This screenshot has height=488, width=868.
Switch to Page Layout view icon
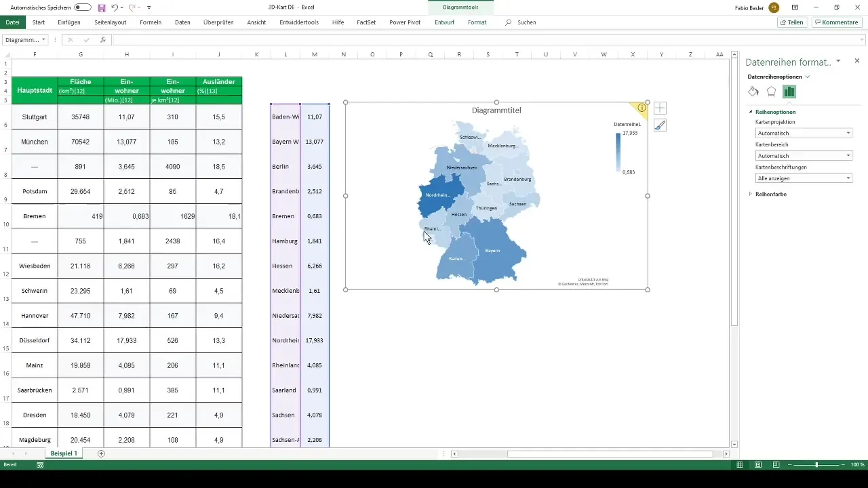[x=757, y=465]
